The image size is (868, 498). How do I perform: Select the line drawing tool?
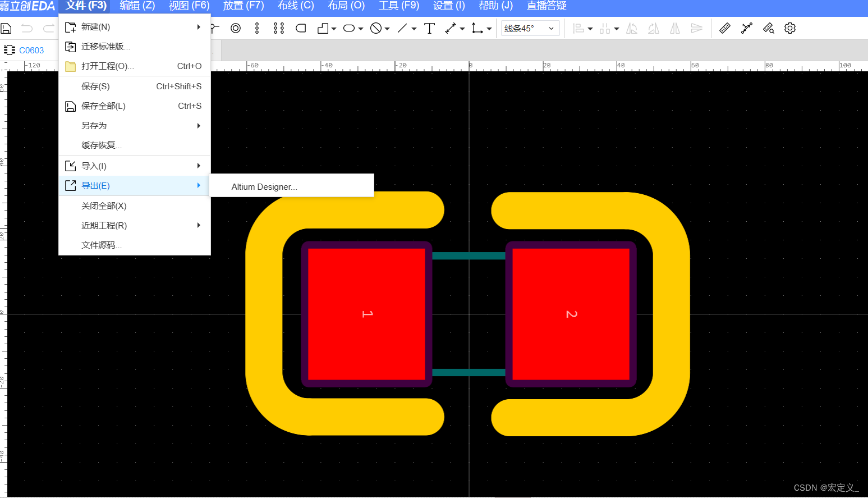(402, 28)
